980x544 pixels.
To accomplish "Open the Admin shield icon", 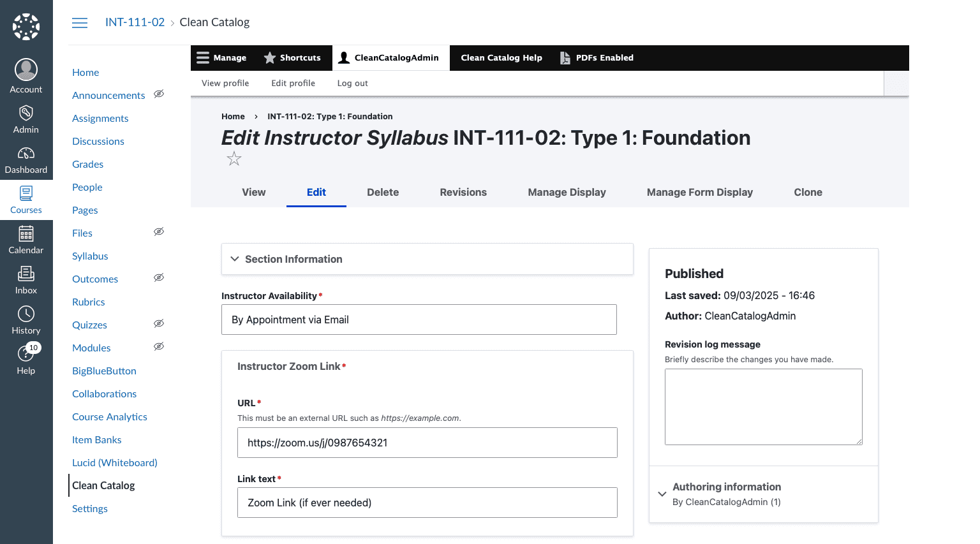I will tap(26, 114).
